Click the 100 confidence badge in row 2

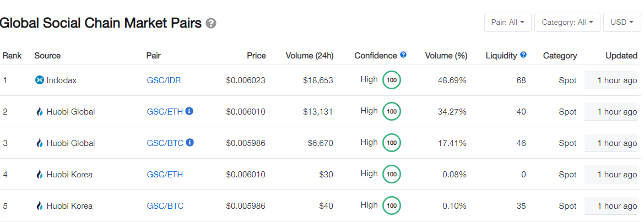coord(392,111)
